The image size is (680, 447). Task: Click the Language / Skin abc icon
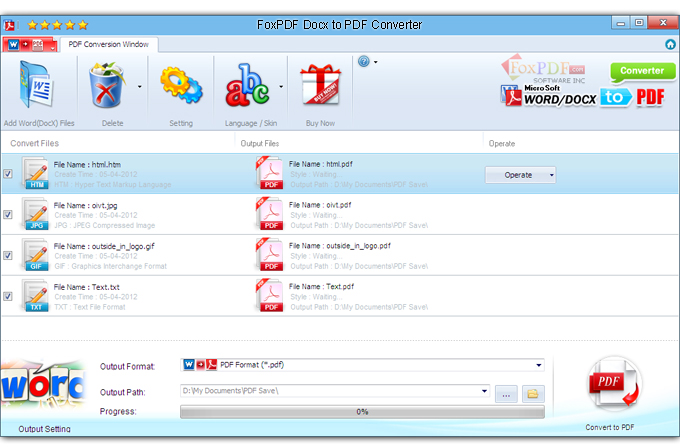(x=247, y=85)
